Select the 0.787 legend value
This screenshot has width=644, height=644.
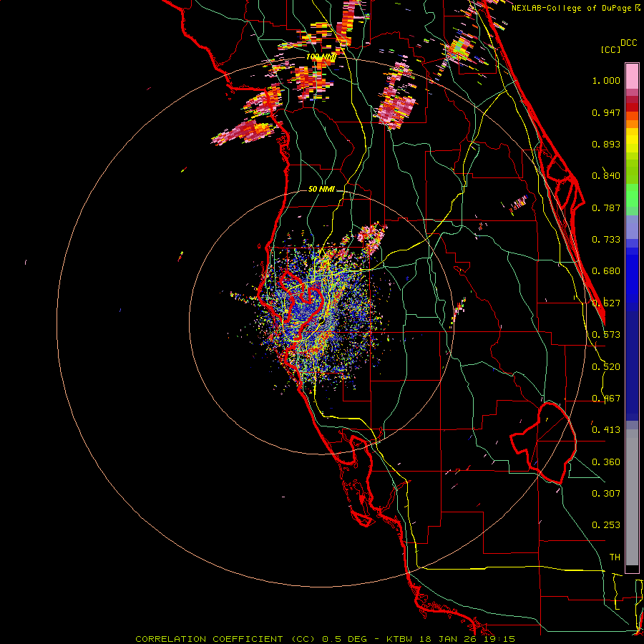pos(606,208)
